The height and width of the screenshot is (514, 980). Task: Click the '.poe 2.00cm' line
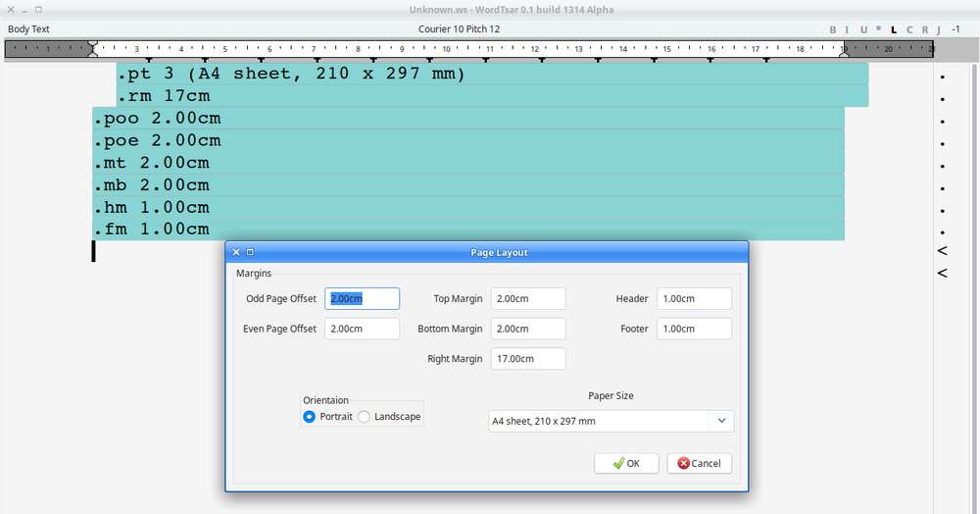[468, 140]
